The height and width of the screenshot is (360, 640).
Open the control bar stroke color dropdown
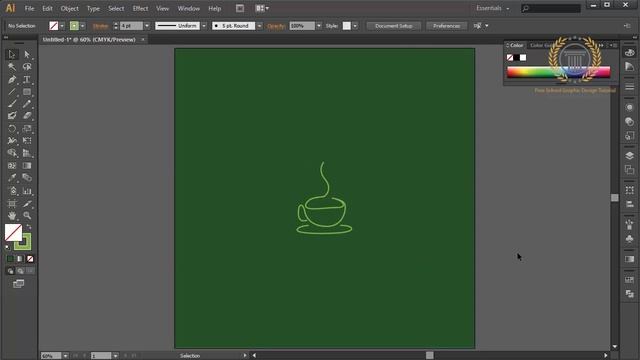coord(82,26)
